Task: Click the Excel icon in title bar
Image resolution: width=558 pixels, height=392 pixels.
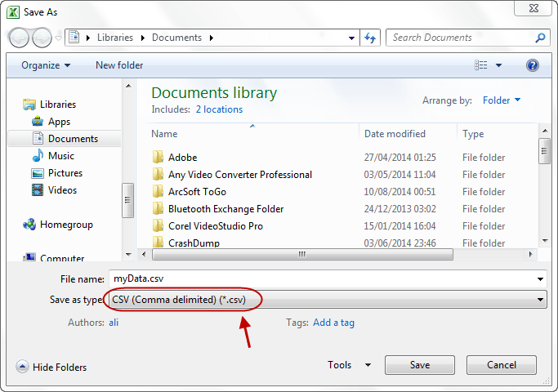Action: coord(13,12)
